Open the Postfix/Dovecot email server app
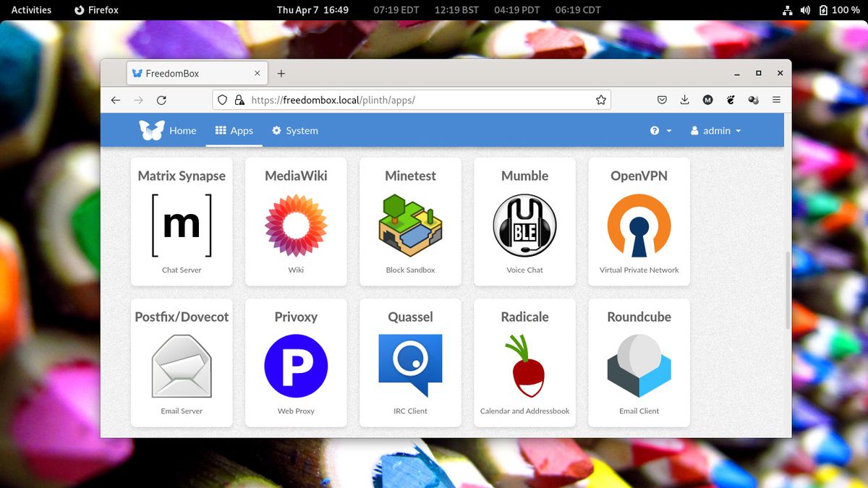Image resolution: width=868 pixels, height=488 pixels. (181, 361)
